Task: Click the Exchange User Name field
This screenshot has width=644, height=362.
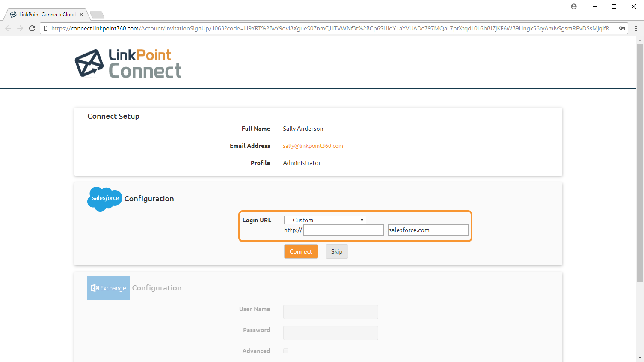Action: [x=331, y=312]
